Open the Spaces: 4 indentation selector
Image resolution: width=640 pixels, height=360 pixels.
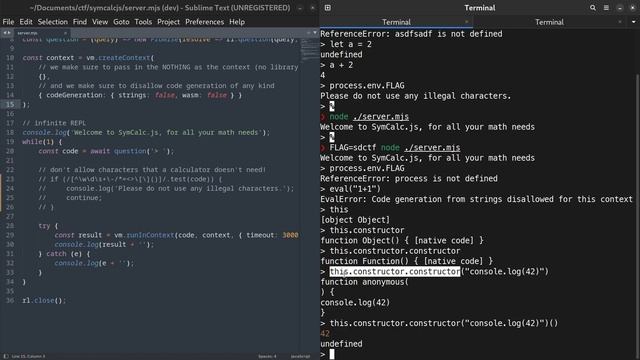tap(267, 356)
